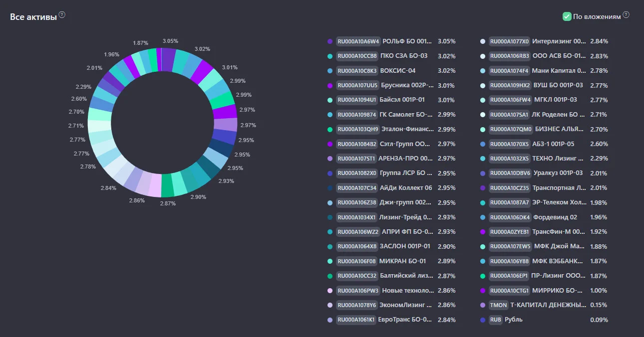Click color dot of ГК Самолет БО
Viewport: 644px width, 337px height.
coord(330,115)
